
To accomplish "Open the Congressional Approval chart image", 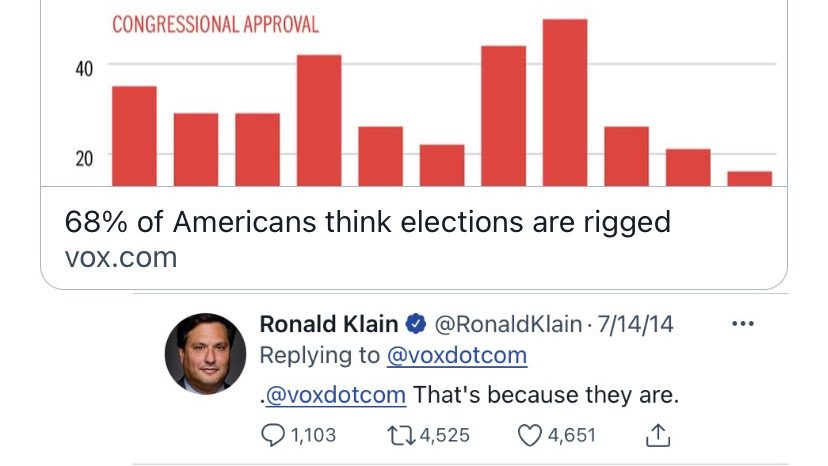I will [414, 93].
